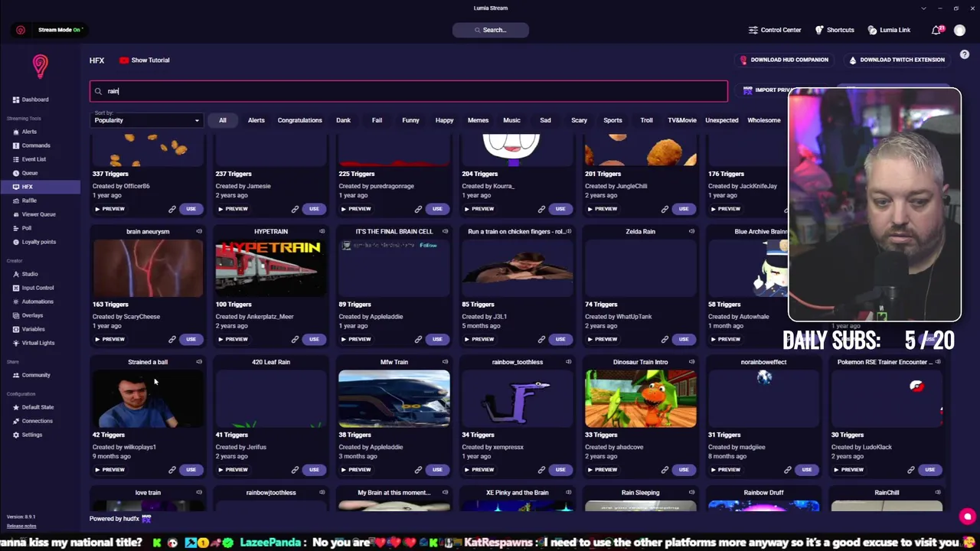Open Variables in the sidebar
This screenshot has width=980, height=551.
point(29,329)
